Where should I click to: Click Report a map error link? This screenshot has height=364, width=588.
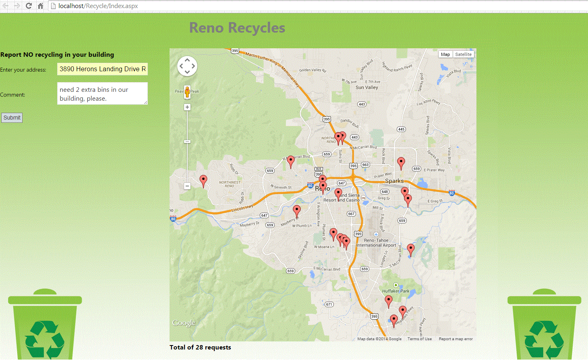[456, 339]
